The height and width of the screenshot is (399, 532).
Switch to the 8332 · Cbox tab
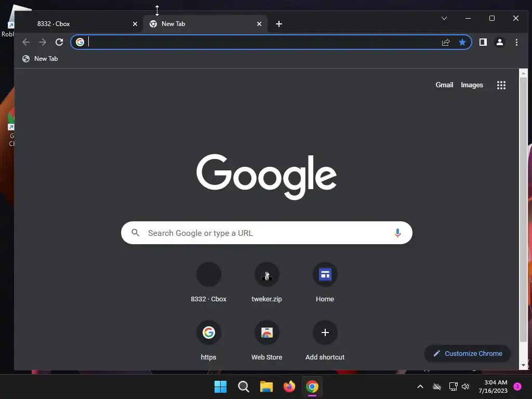pyautogui.click(x=79, y=24)
